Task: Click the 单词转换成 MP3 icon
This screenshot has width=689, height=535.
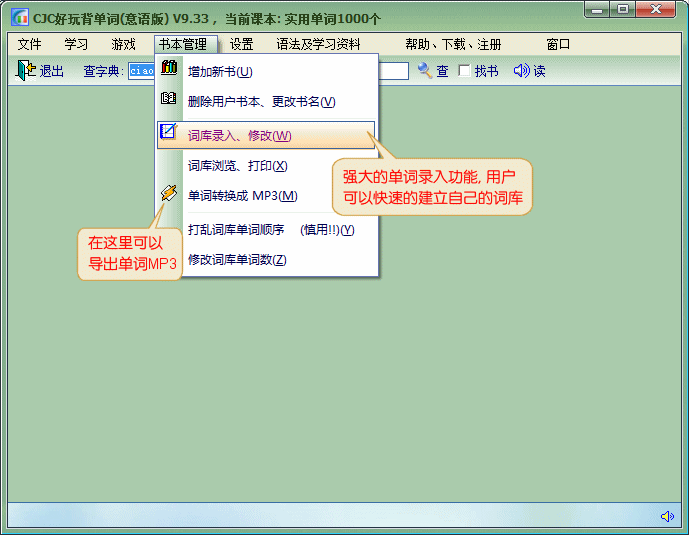Action: click(169, 194)
